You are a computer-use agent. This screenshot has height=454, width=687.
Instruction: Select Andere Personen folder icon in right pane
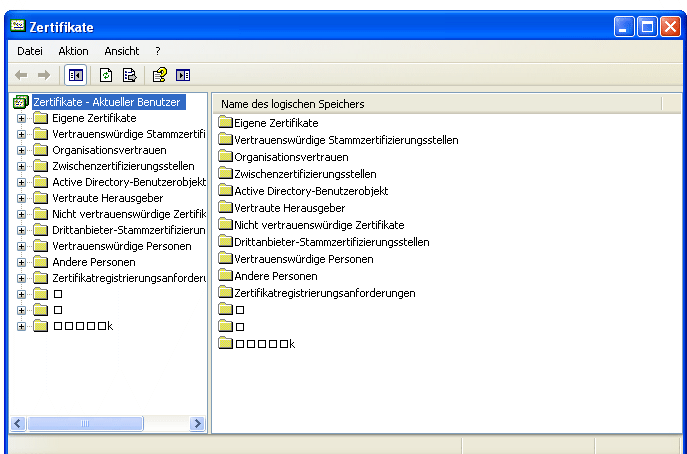pyautogui.click(x=225, y=276)
